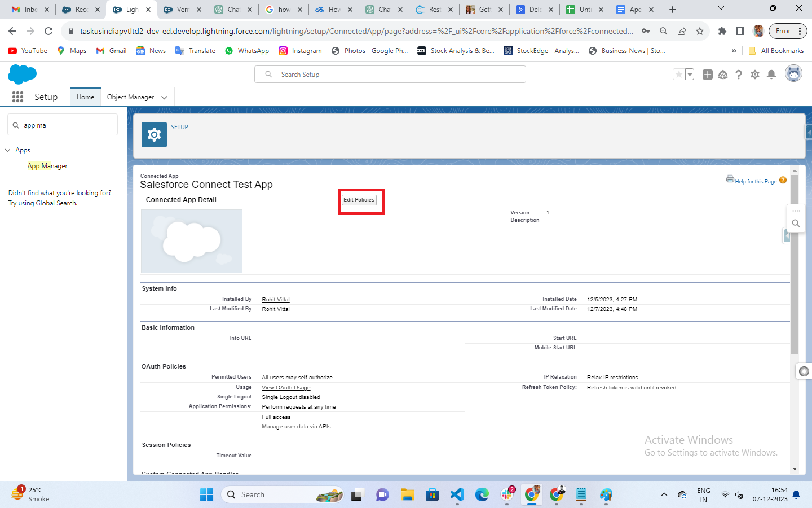This screenshot has width=812, height=508.
Task: Reload the page with the refresh icon
Action: tap(48, 31)
